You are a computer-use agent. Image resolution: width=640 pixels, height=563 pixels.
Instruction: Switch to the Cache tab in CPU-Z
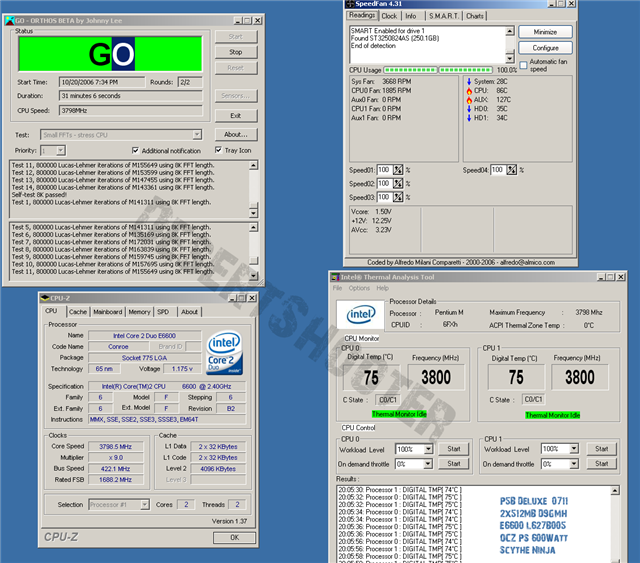pyautogui.click(x=78, y=312)
